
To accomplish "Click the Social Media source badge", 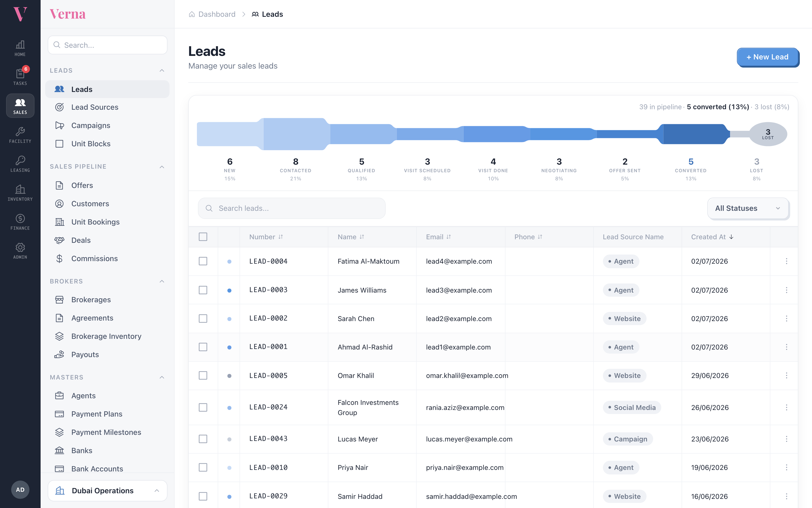I will (x=632, y=407).
